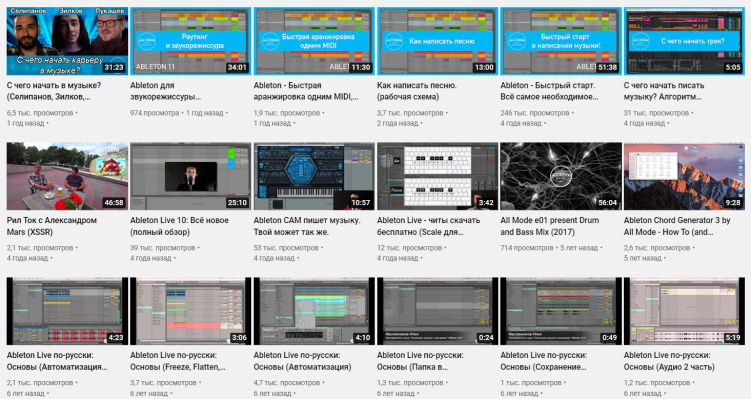
Task: Open the thumbnail with duration 31:23
Action: coord(67,41)
